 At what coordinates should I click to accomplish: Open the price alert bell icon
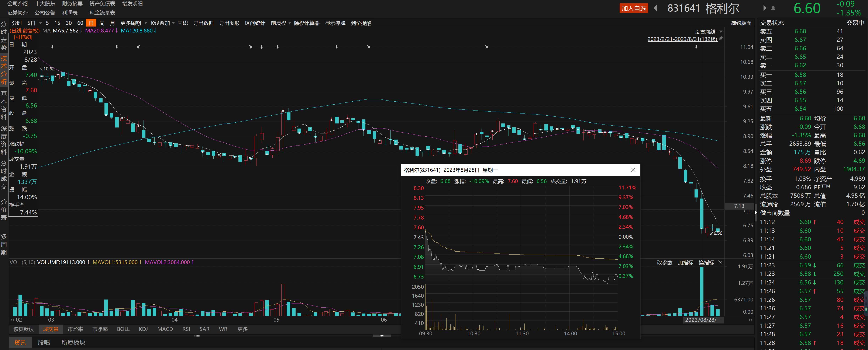click(773, 8)
